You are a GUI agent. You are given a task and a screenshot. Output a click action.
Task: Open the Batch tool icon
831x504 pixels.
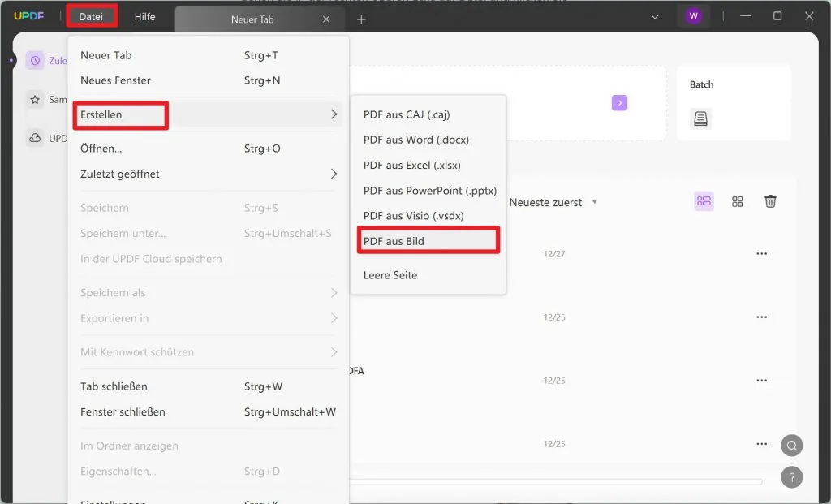(700, 118)
